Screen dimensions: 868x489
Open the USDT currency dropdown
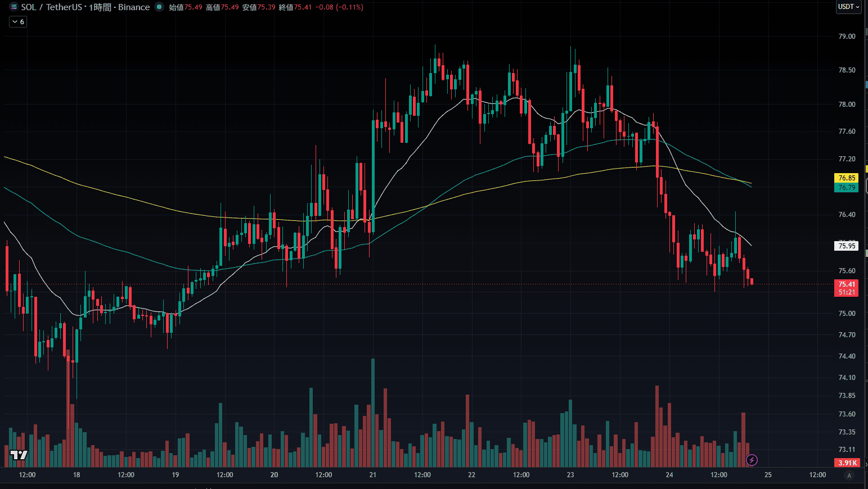click(x=848, y=7)
